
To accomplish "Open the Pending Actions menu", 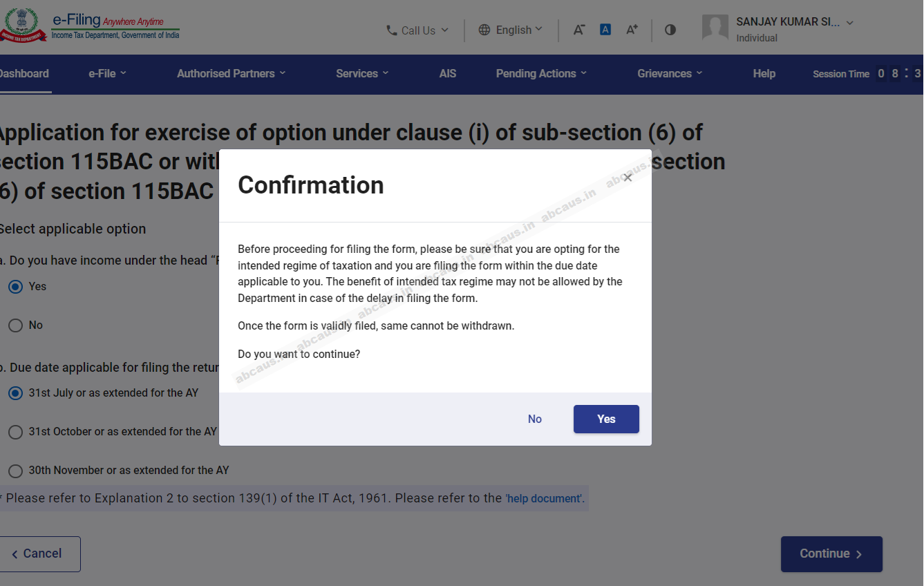I will click(540, 73).
